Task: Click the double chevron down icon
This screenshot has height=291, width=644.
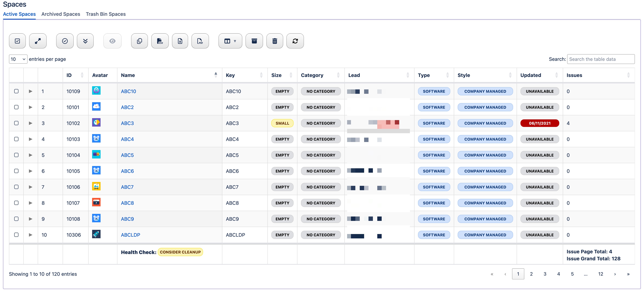Action: click(x=85, y=41)
